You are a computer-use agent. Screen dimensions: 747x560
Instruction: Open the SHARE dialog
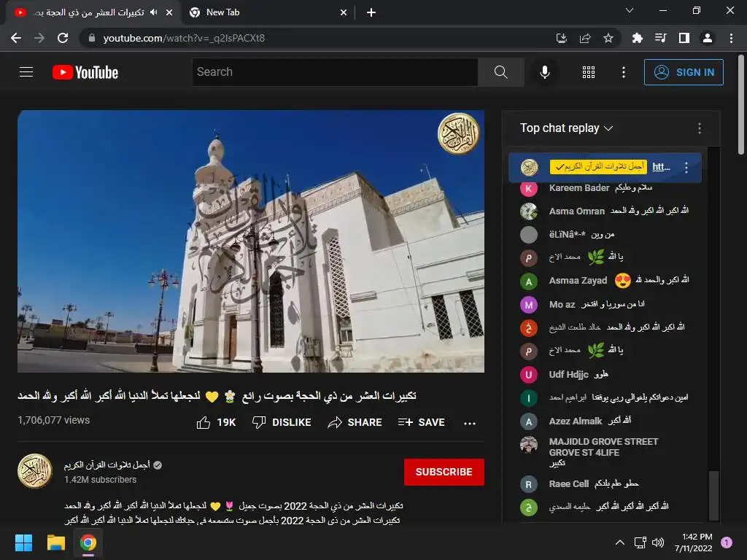point(355,422)
